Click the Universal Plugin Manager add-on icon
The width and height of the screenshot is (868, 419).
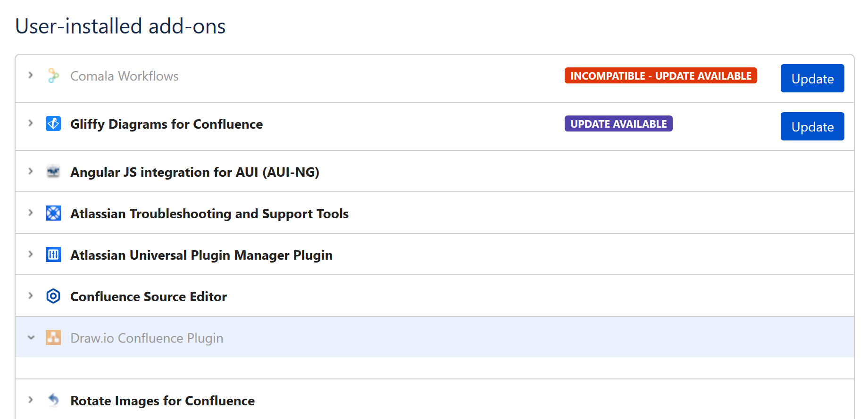[x=53, y=255]
